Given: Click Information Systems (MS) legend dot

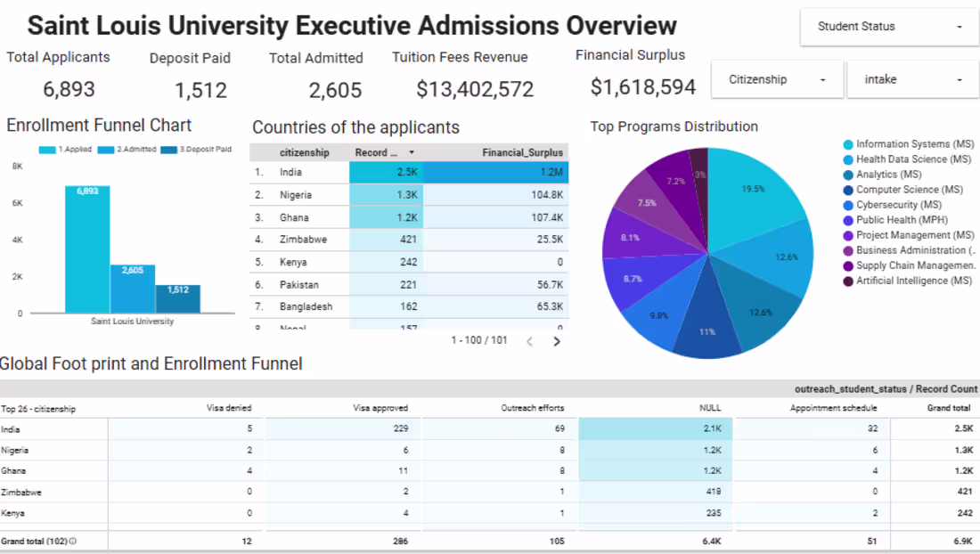Looking at the screenshot, I should 848,144.
